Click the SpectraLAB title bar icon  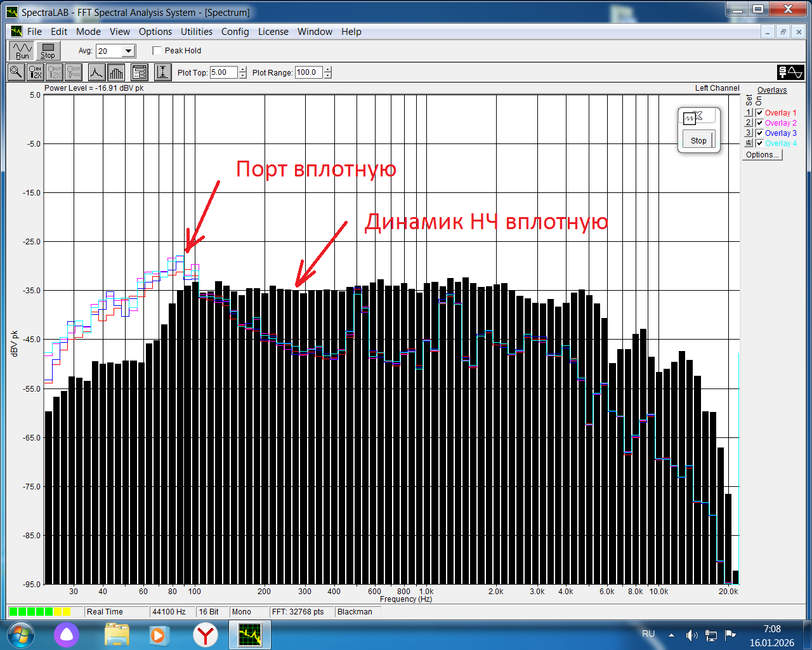pyautogui.click(x=12, y=12)
